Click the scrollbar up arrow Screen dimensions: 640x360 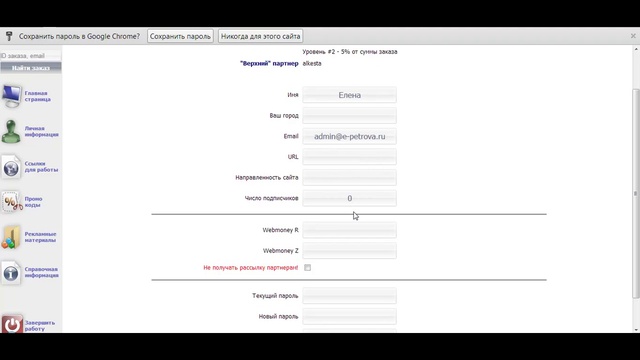coord(636,49)
